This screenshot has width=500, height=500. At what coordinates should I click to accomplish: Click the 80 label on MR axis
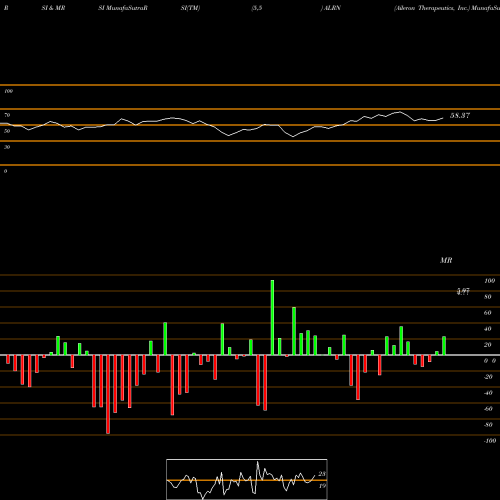488,297
